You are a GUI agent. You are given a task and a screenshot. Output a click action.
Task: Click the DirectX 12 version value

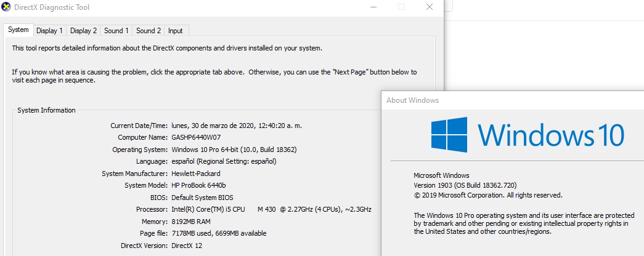[185, 246]
